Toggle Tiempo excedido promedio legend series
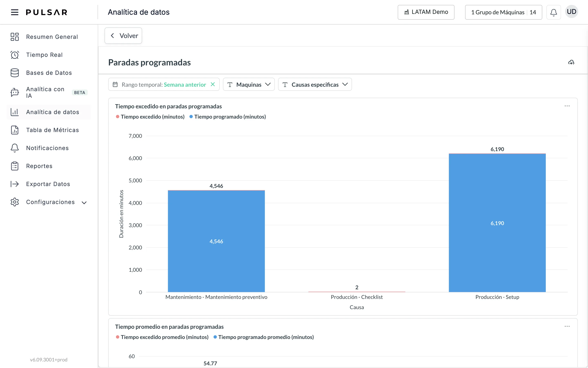This screenshot has height=368, width=588. (162, 337)
